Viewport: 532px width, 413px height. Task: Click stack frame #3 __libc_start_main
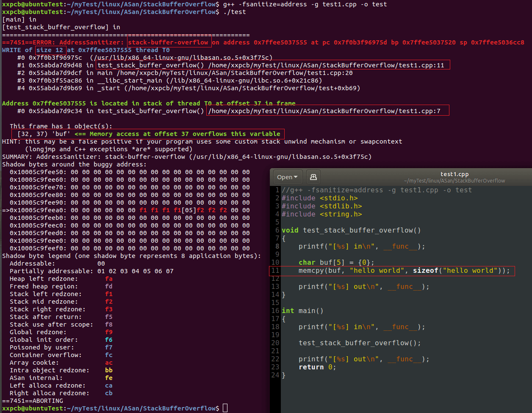tap(170, 80)
